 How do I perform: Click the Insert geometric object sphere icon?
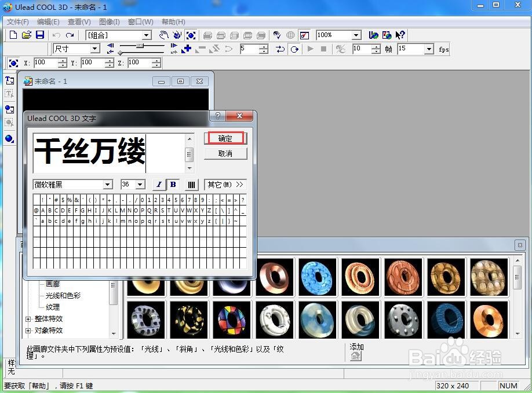point(9,138)
